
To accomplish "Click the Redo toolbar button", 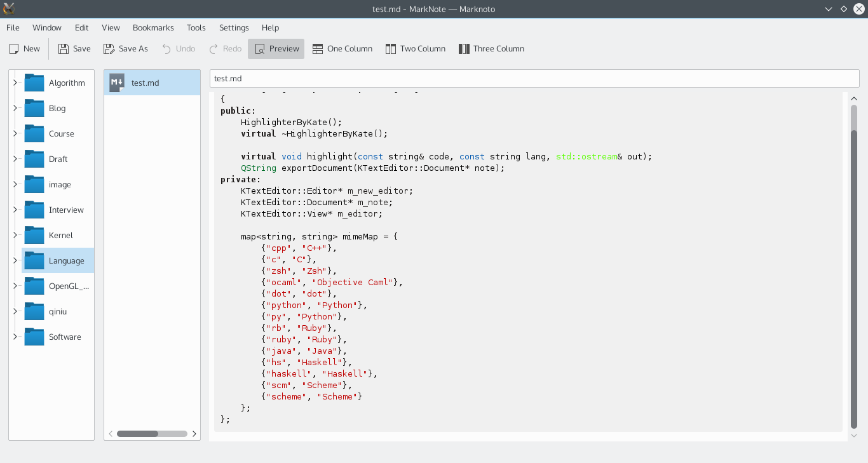I will click(x=225, y=49).
